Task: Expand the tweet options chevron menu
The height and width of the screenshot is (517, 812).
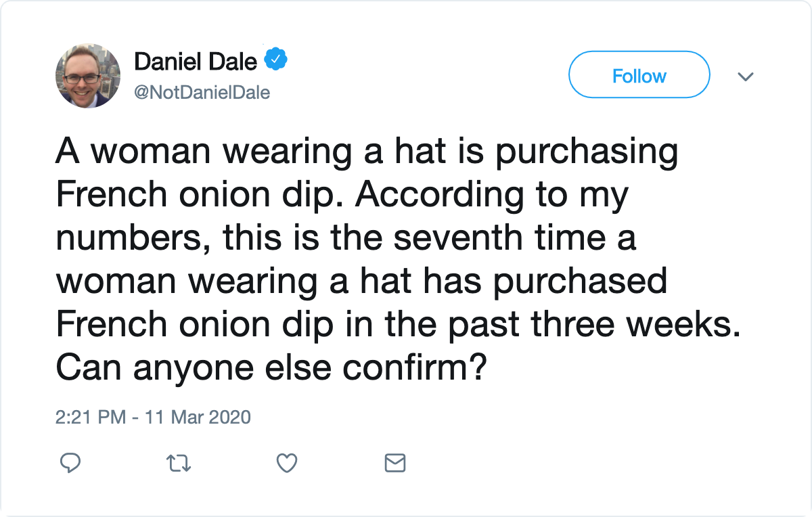Action: coord(745,76)
